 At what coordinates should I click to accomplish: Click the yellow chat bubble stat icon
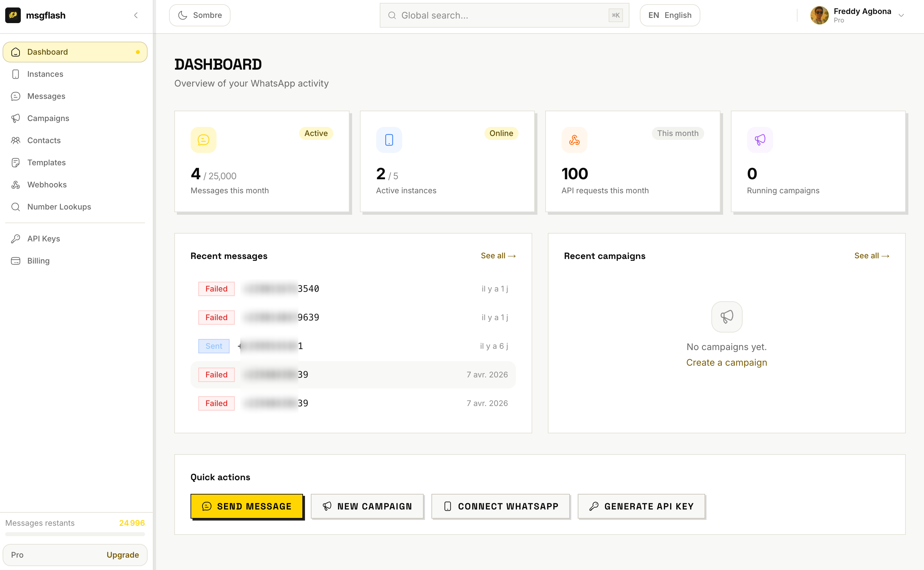[x=204, y=140]
